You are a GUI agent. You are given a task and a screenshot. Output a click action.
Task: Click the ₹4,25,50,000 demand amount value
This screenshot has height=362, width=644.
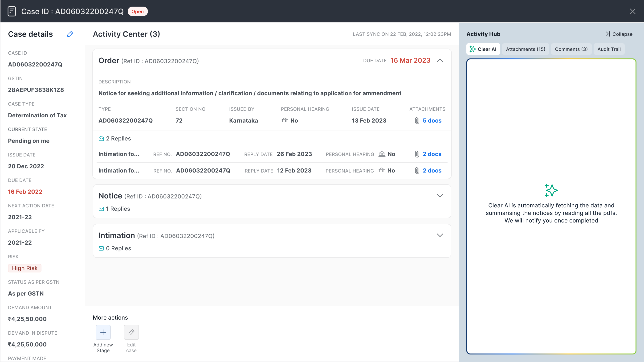27,319
